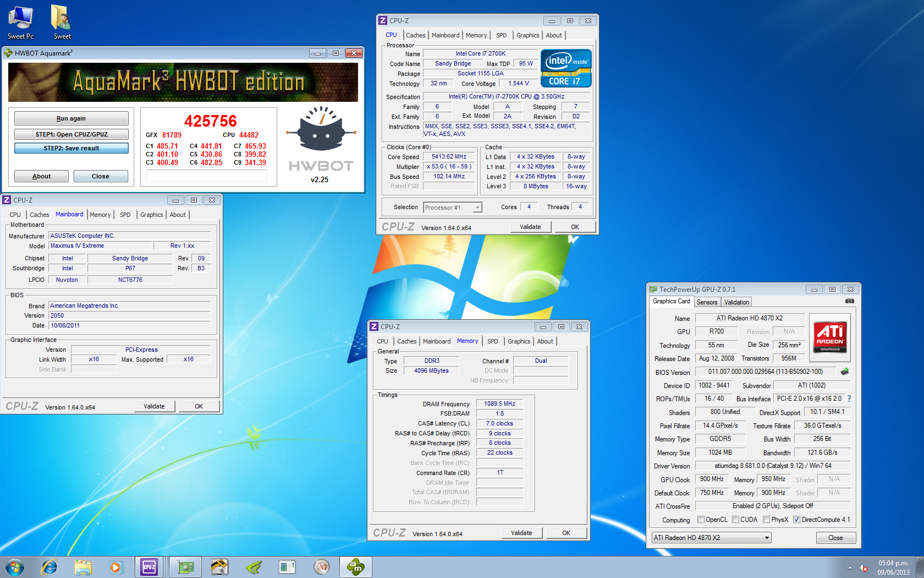
Task: Click STEP2: Save result button
Action: [x=71, y=148]
